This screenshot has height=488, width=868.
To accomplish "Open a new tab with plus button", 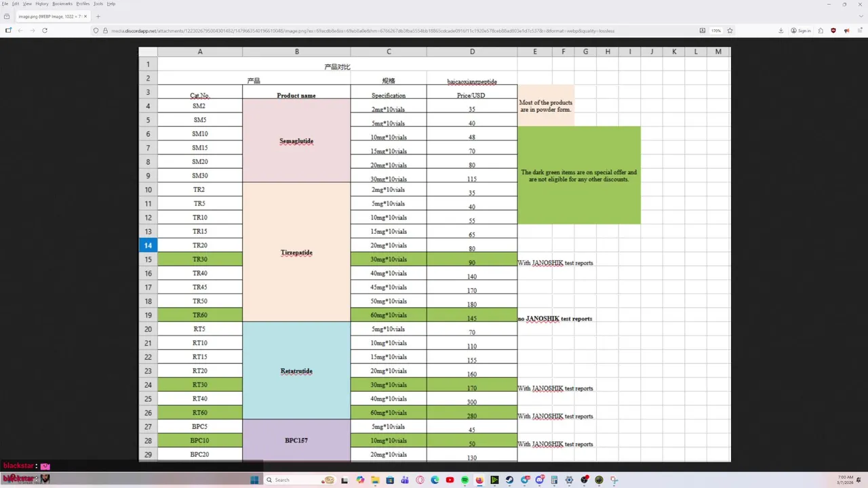I will click(x=98, y=16).
